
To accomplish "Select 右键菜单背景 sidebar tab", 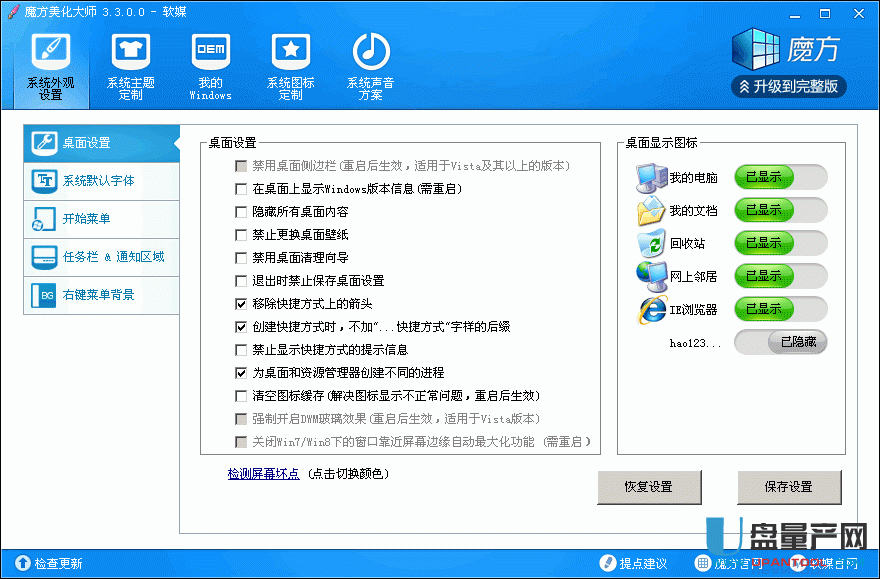I will (102, 295).
